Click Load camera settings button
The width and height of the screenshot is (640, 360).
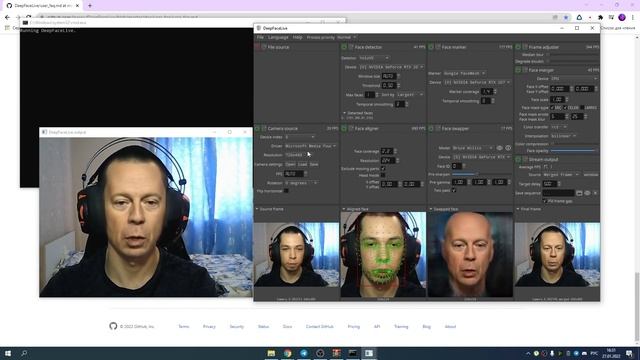pos(302,164)
